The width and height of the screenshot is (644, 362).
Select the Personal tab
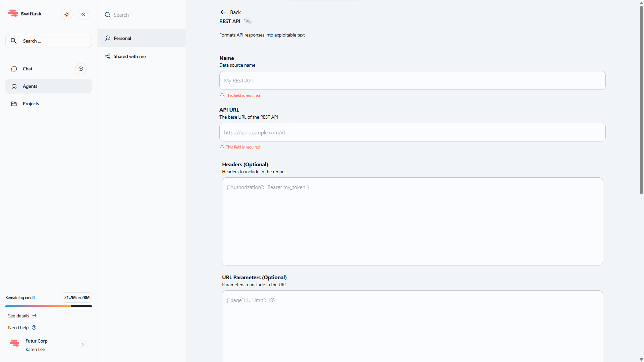[122, 38]
